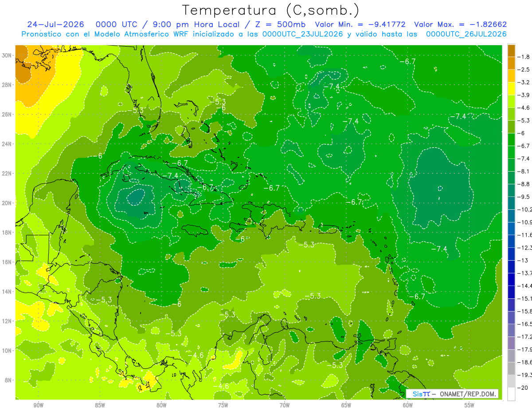Click the -8.8 colorbar scale label

(x=524, y=184)
